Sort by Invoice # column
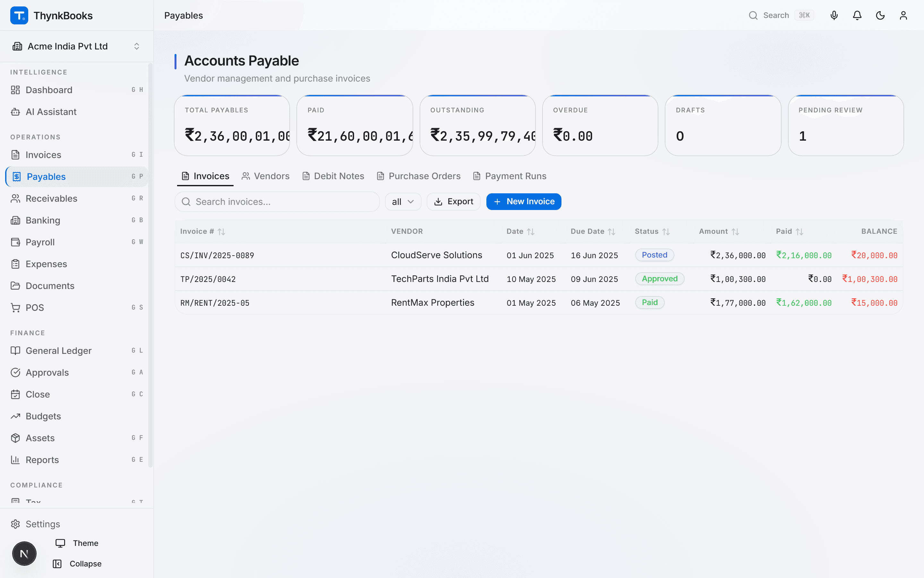924x578 pixels. 202,231
